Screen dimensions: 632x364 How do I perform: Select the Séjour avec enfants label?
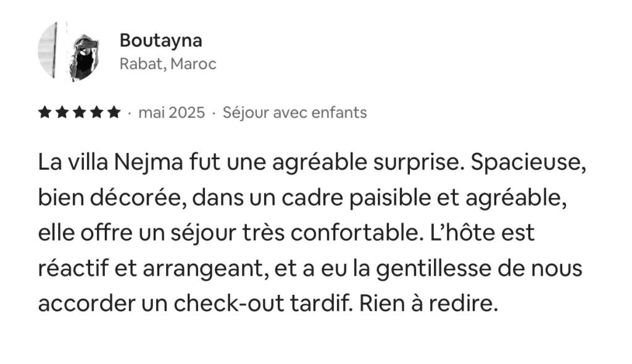tap(294, 113)
